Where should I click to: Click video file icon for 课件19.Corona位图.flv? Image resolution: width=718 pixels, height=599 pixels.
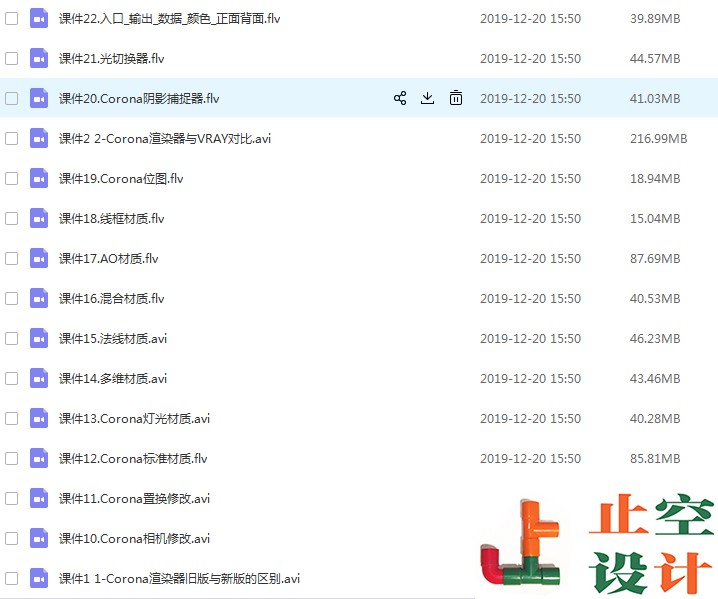pos(39,179)
